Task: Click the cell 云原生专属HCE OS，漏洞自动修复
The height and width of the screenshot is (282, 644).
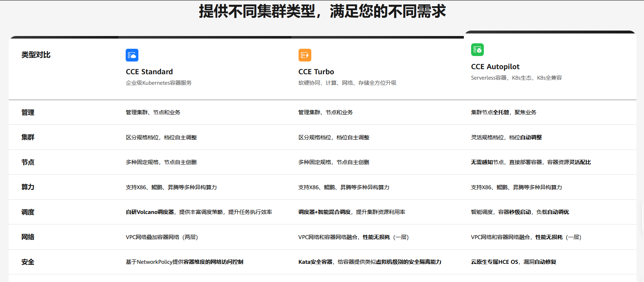Action: click(x=514, y=262)
